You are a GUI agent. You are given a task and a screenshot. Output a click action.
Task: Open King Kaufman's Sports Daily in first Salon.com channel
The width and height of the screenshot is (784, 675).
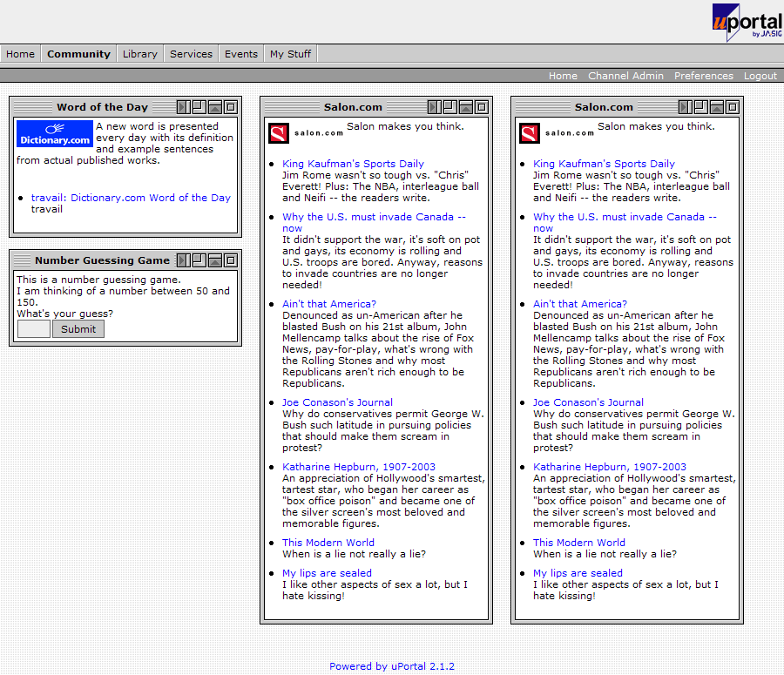(x=353, y=164)
